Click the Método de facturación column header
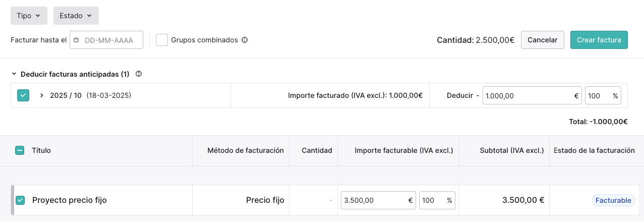The height and width of the screenshot is (221, 644). (246, 150)
